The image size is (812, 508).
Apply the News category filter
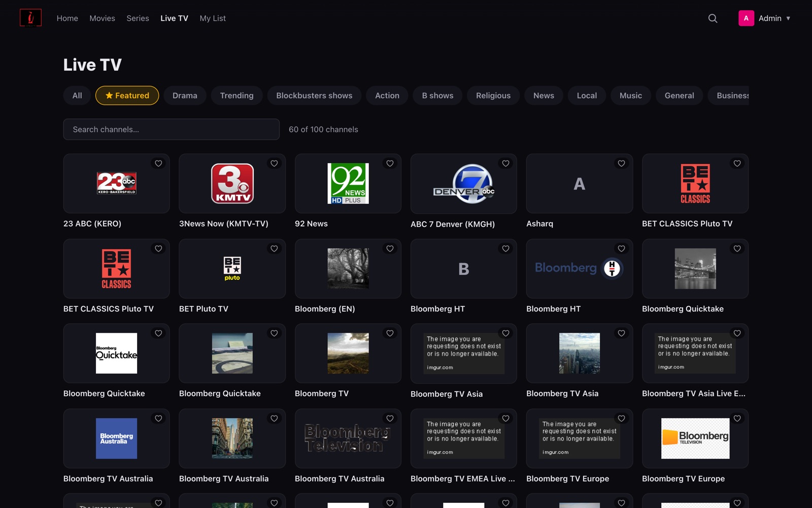click(x=544, y=96)
